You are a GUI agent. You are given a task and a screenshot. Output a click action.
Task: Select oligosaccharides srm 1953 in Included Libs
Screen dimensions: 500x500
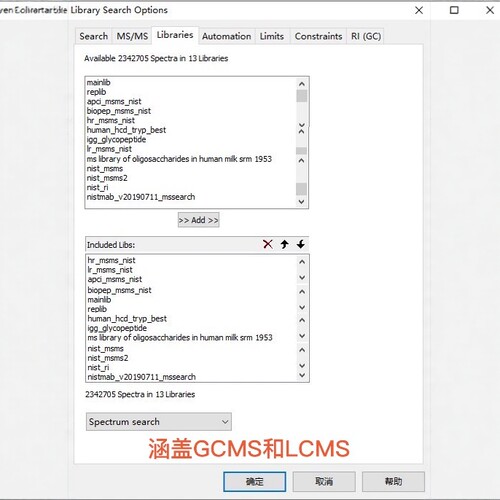[180, 338]
